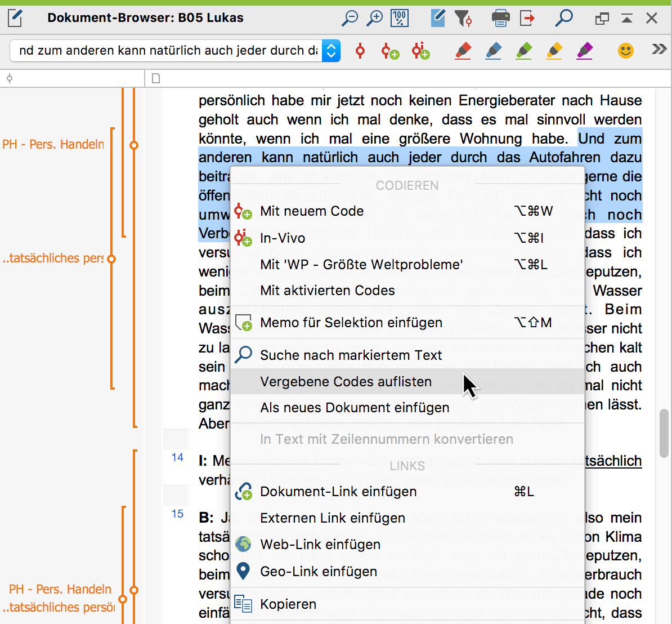
Task: Collapse the Dokument-Browser panel arrow
Action: click(x=626, y=18)
